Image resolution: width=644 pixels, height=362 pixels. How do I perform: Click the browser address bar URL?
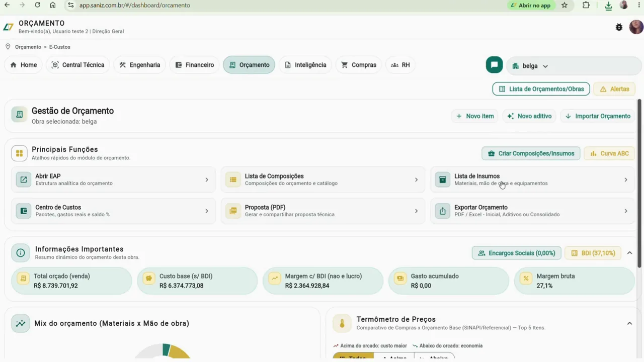click(135, 5)
